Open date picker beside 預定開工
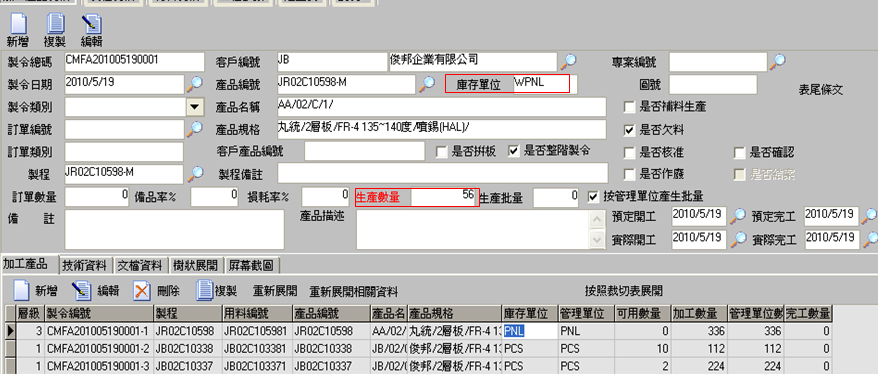Screen dimensions: 878x374 tap(739, 215)
